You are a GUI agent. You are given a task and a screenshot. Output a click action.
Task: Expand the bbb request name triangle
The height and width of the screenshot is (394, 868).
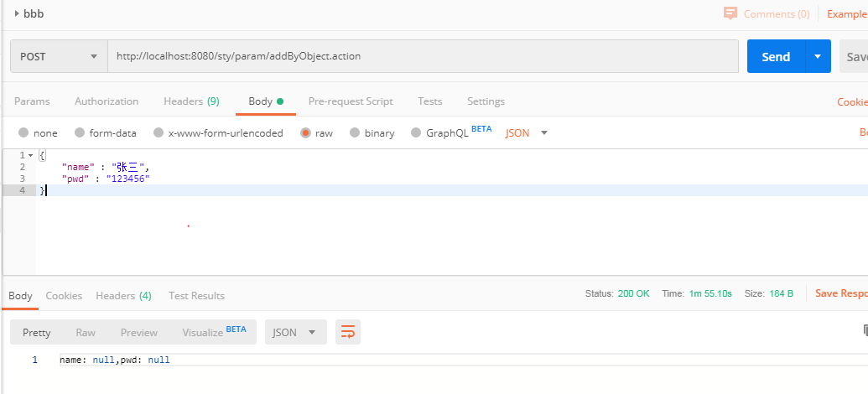click(17, 14)
